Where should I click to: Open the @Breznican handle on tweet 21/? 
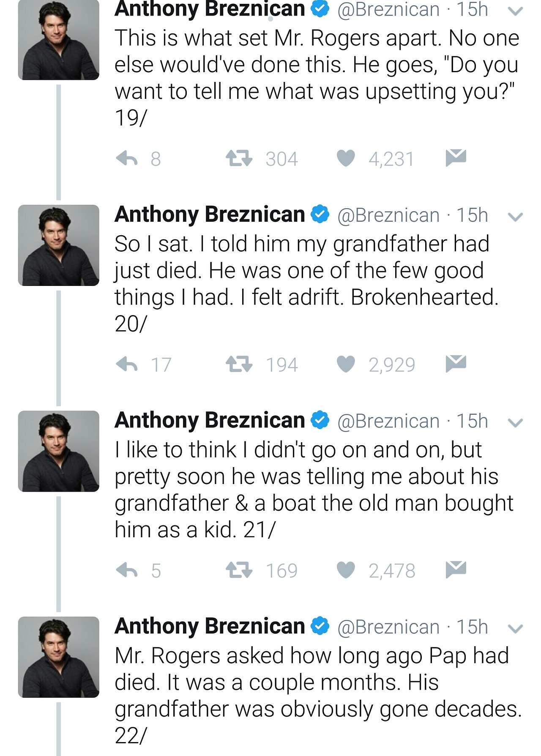tap(388, 421)
